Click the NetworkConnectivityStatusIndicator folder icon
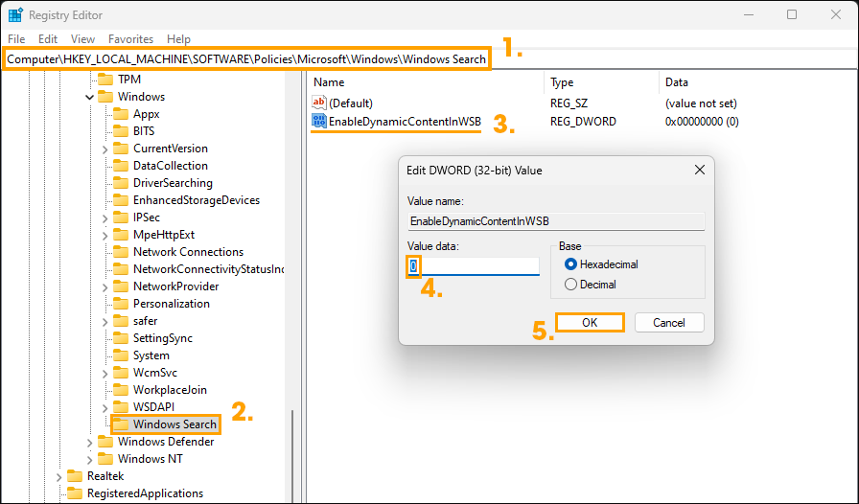 click(x=121, y=269)
